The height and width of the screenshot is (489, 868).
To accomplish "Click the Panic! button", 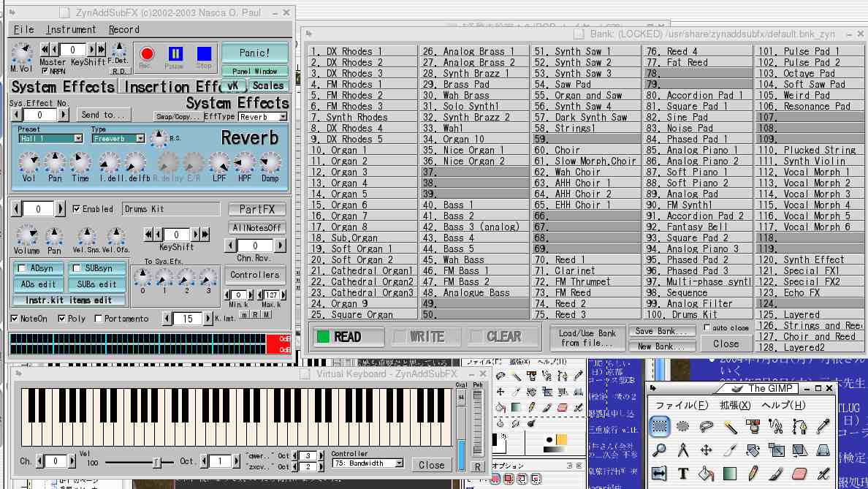I will 255,53.
